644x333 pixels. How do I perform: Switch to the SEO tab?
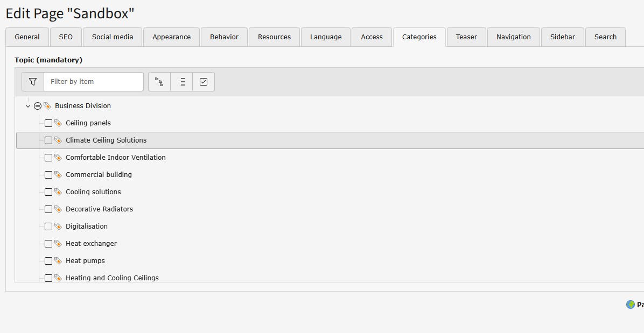66,37
